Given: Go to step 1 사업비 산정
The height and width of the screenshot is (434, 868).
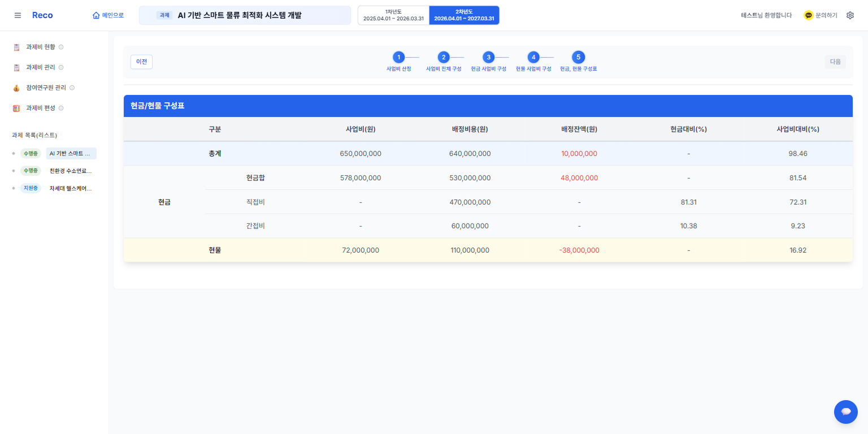Looking at the screenshot, I should 399,57.
